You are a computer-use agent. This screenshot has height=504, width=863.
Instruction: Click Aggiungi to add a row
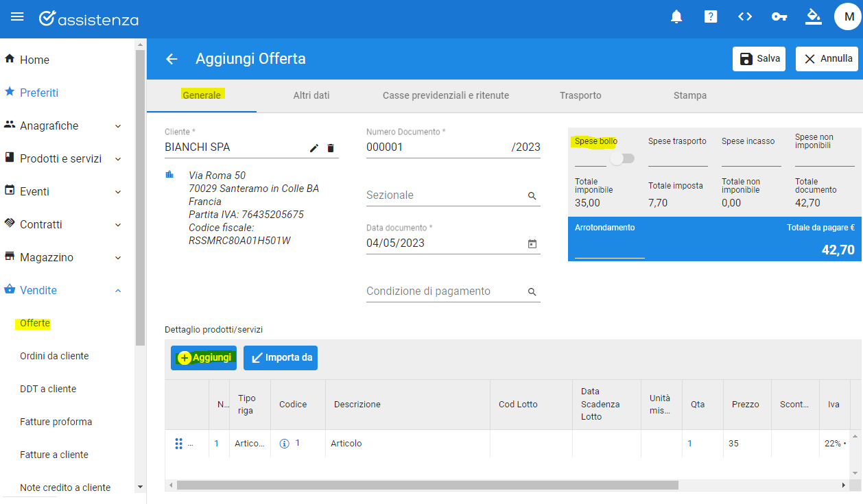point(204,358)
